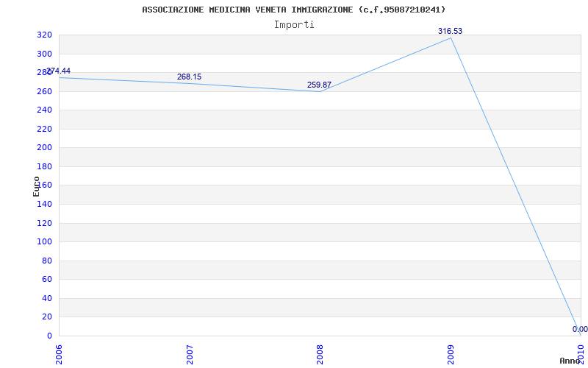Select the 0.00 data label
Viewport: 588px width, 368px height.
580,329
